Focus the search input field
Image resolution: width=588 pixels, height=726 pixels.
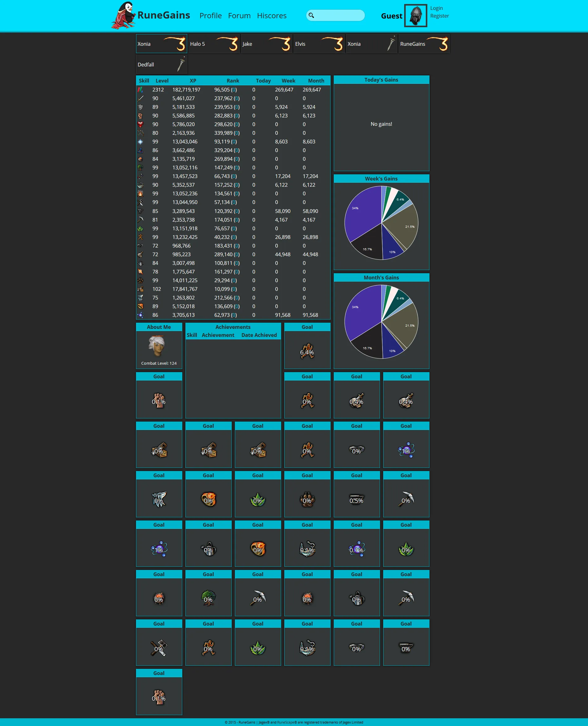[339, 15]
